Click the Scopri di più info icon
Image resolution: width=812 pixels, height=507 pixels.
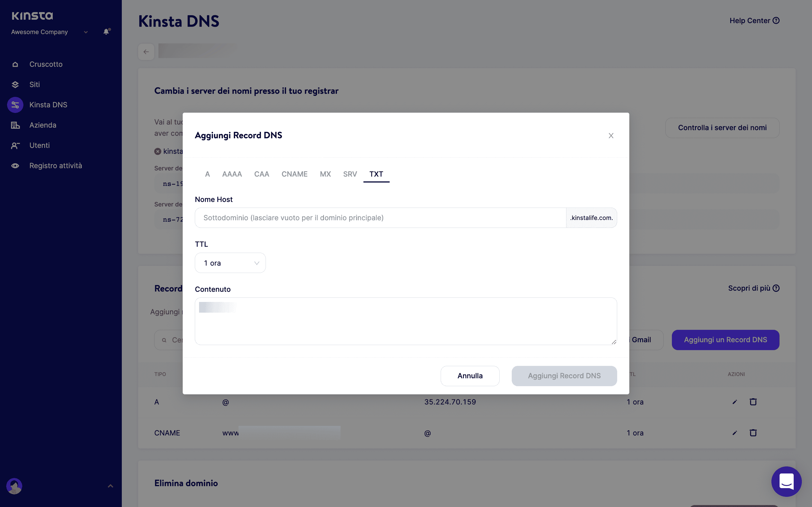pos(777,288)
